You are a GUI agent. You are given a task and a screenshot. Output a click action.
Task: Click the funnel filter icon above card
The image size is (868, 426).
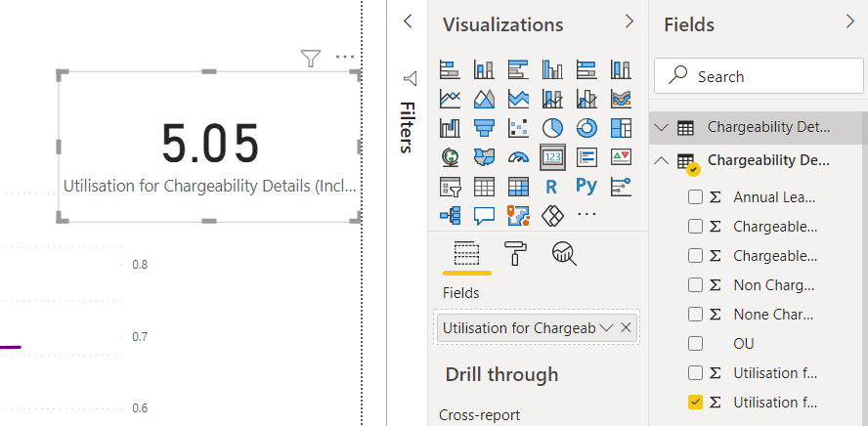point(311,58)
